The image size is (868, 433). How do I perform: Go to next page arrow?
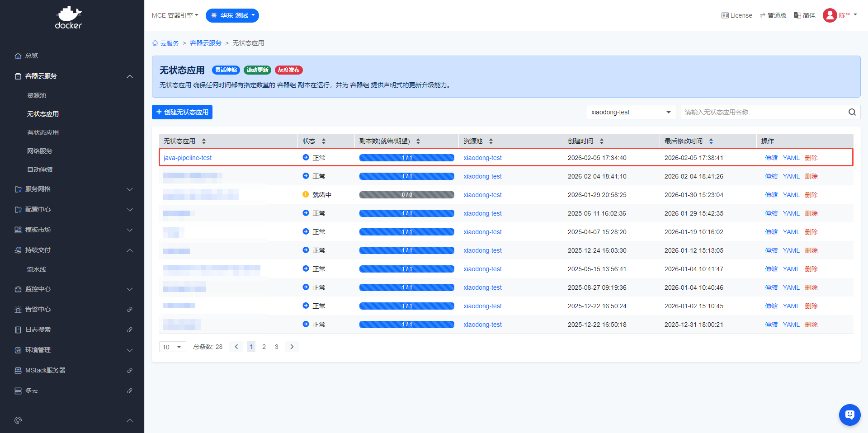coord(292,347)
